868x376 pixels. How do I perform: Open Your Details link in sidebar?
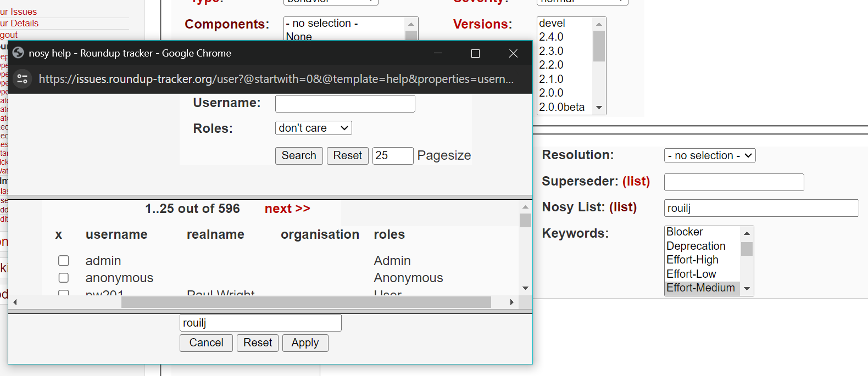pos(19,23)
